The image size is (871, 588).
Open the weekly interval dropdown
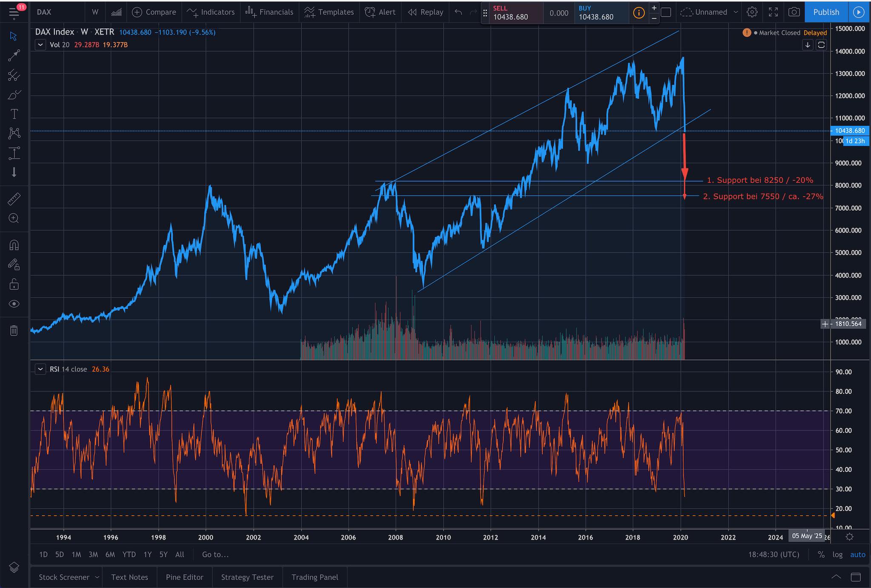(94, 12)
